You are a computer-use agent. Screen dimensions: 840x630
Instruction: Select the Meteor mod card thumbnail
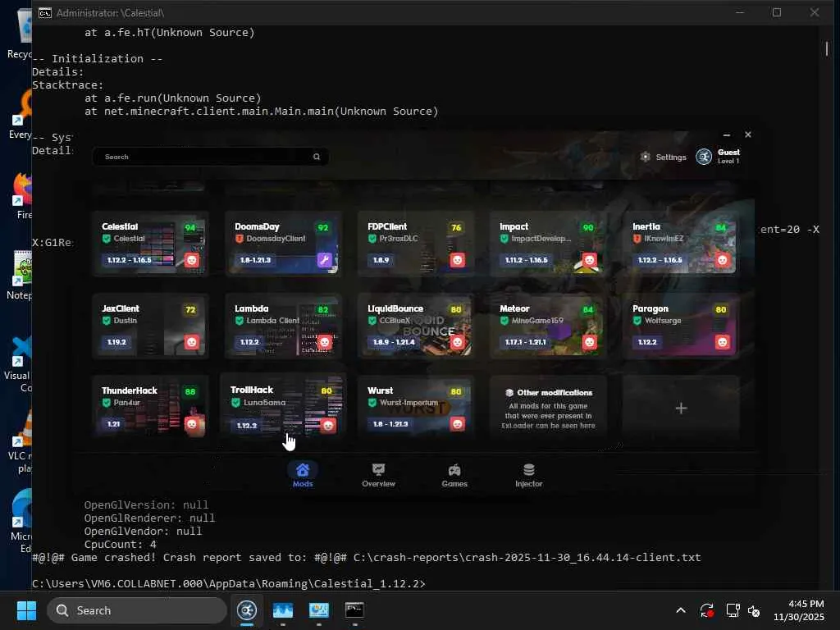tap(548, 326)
